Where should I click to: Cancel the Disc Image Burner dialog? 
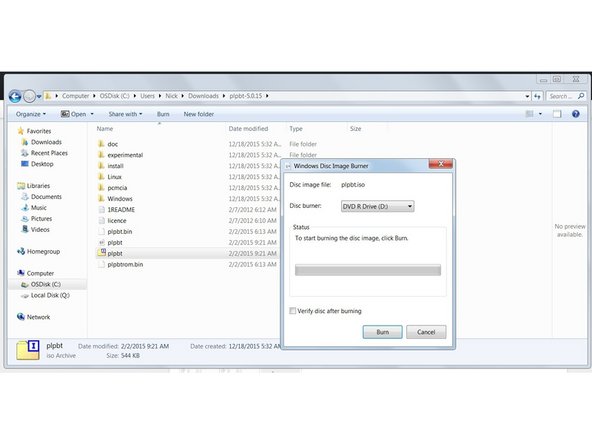[x=426, y=332]
